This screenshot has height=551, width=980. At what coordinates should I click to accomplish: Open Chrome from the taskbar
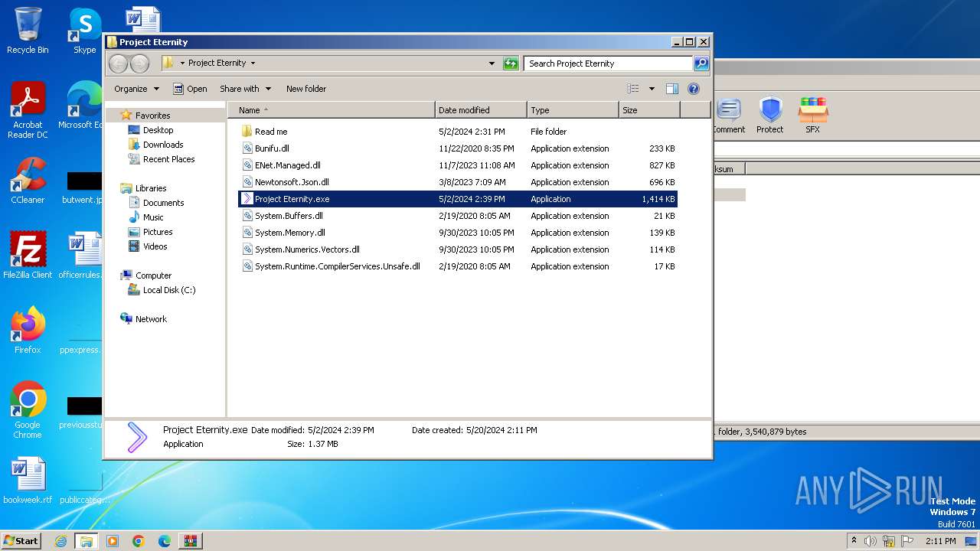(138, 541)
